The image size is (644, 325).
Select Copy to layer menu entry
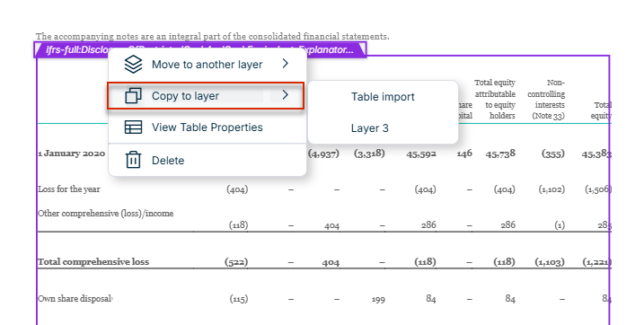(x=206, y=95)
